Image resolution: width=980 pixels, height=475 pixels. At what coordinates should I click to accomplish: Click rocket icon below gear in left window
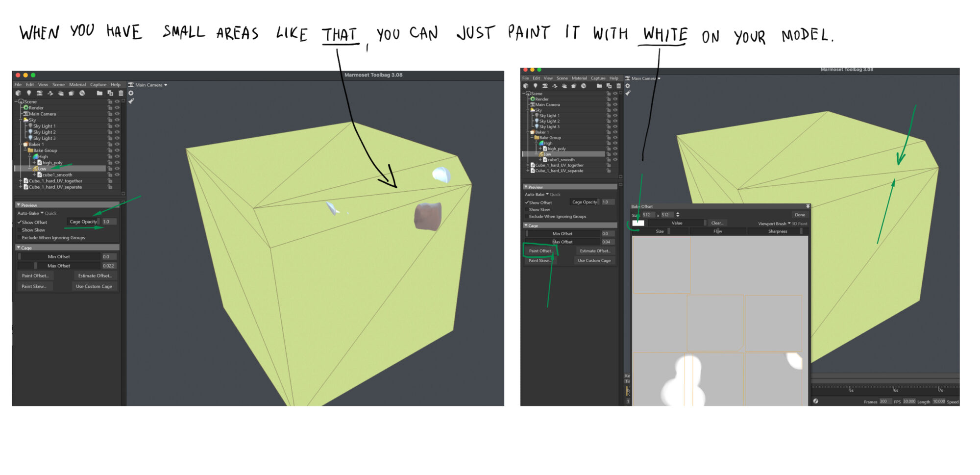131,101
